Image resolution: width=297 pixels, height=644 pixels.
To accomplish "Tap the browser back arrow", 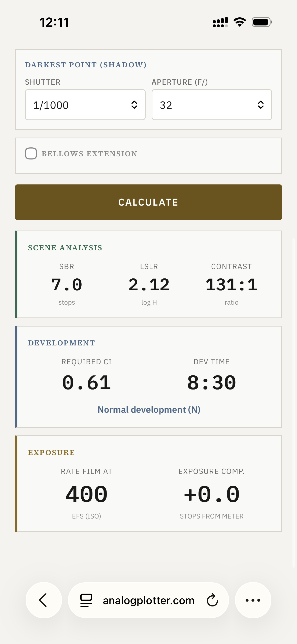I will coord(43,600).
